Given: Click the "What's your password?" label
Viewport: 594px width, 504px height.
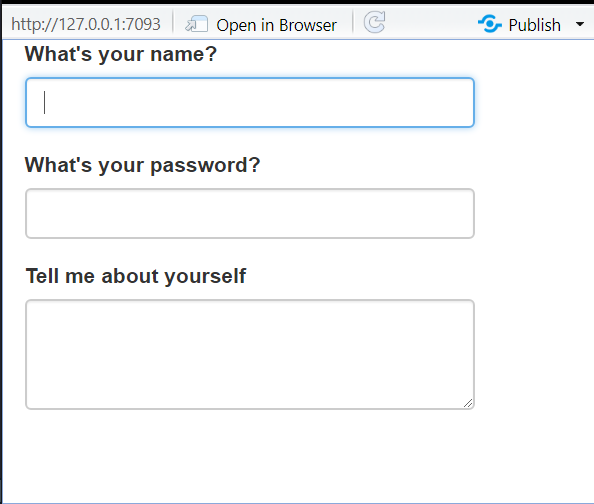Looking at the screenshot, I should [x=142, y=165].
